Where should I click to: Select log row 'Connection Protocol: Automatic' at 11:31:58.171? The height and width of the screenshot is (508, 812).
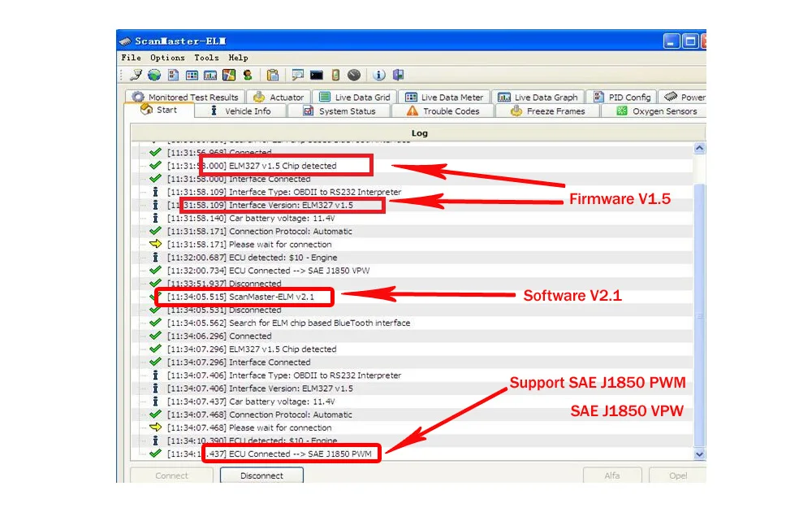[x=412, y=231]
